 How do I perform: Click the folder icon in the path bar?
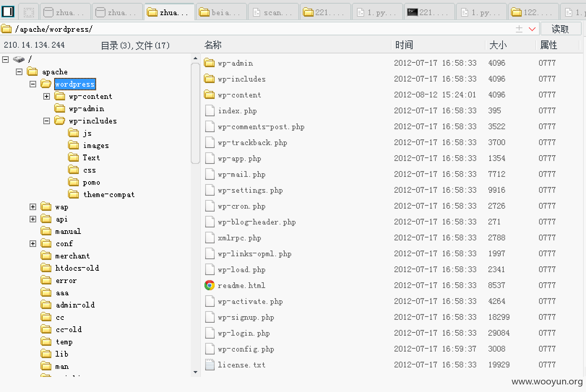6,29
